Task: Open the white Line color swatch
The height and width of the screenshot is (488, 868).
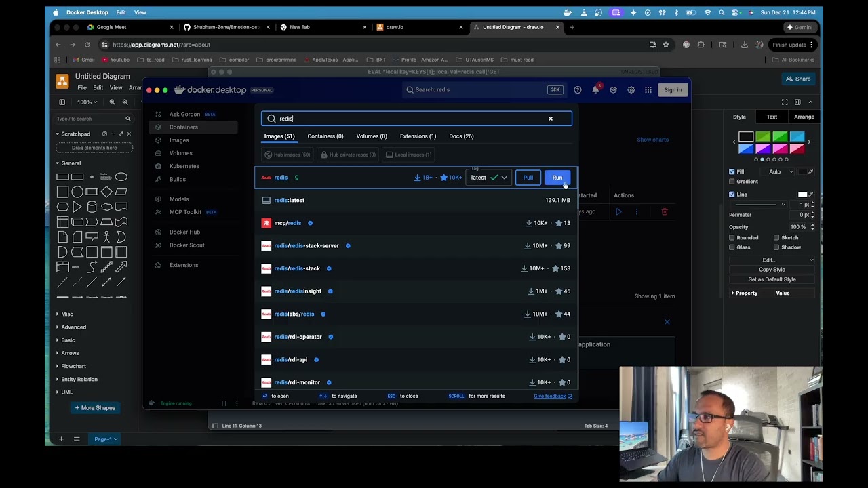Action: click(802, 195)
